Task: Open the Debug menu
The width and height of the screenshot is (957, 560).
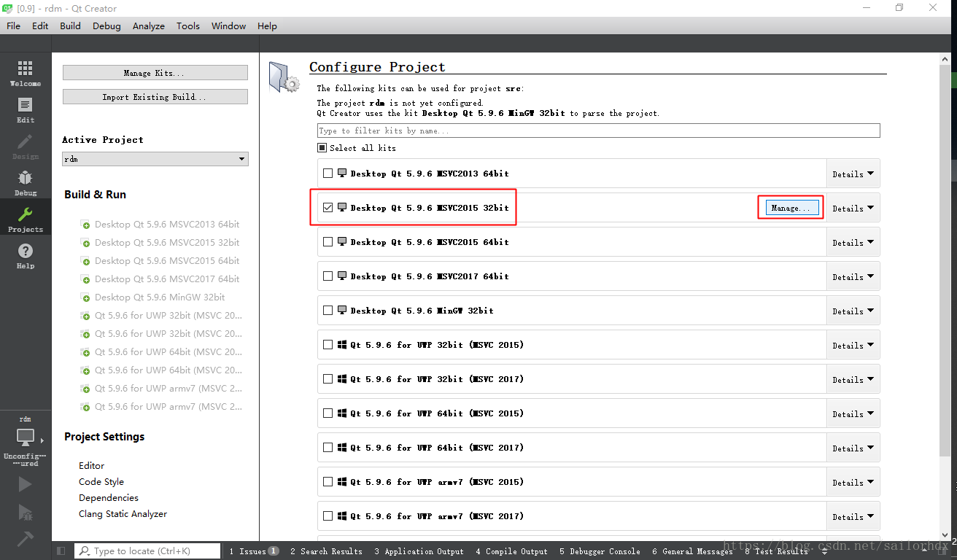Action: [106, 26]
